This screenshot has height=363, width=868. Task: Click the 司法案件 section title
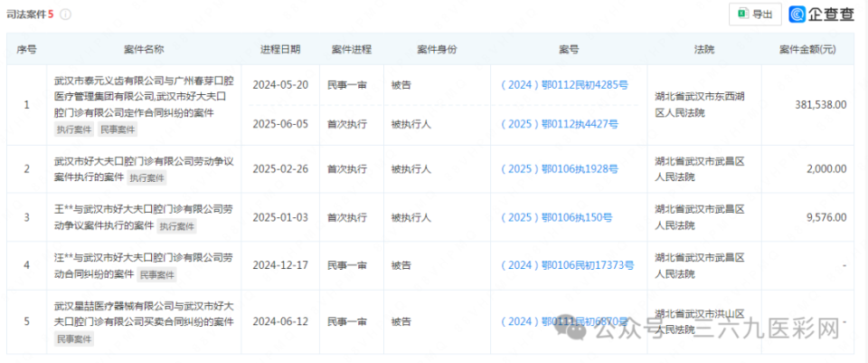(26, 14)
